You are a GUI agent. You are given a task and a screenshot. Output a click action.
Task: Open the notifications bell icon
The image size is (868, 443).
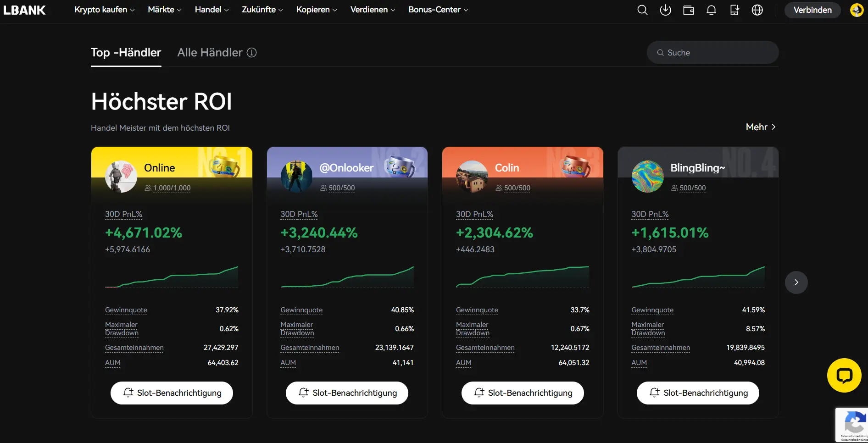[712, 10]
